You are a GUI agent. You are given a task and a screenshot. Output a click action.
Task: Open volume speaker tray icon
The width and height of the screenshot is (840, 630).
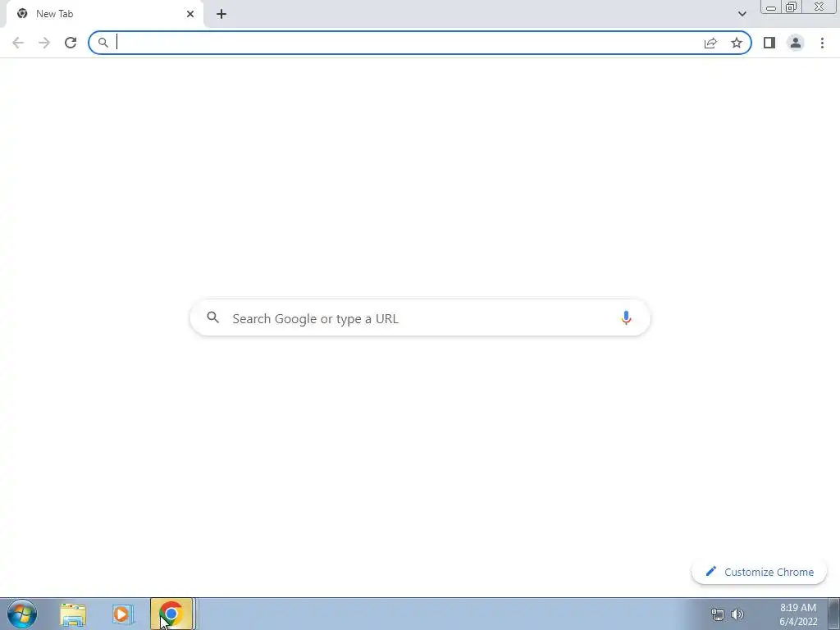click(737, 614)
